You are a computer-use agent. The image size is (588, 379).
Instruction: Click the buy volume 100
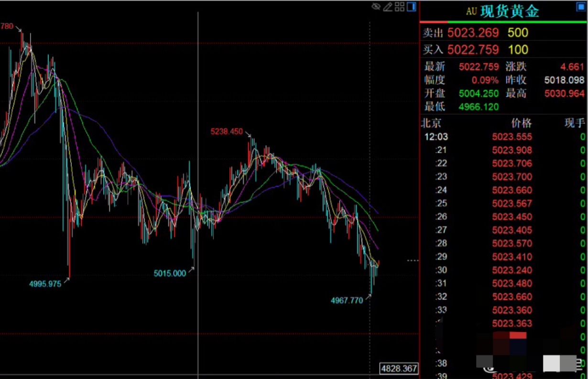518,49
